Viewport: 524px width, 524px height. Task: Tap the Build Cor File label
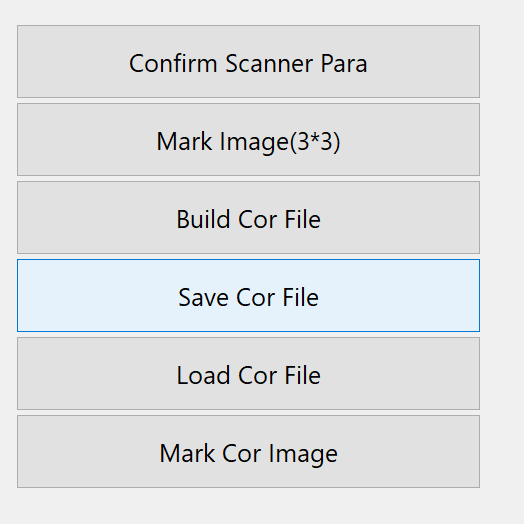click(x=248, y=219)
